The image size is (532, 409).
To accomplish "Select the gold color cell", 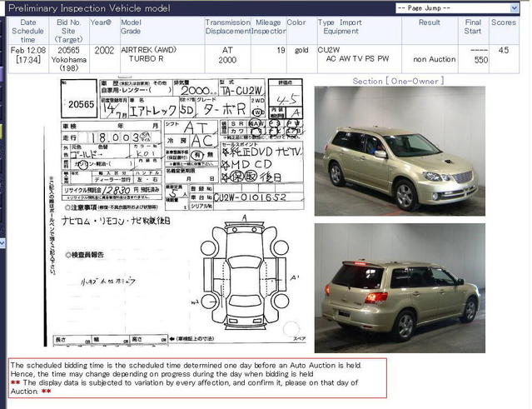I will [x=301, y=59].
